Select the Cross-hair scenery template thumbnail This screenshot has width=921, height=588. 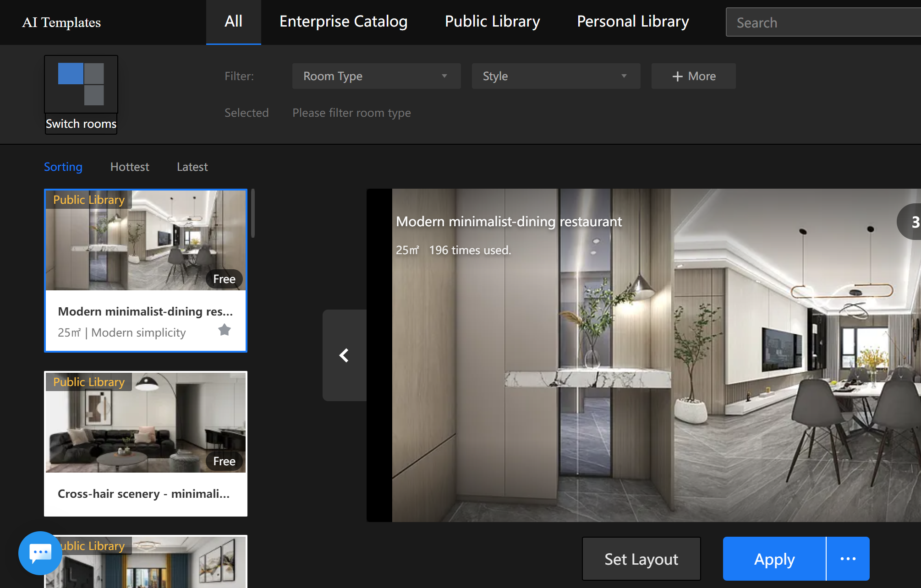146,422
